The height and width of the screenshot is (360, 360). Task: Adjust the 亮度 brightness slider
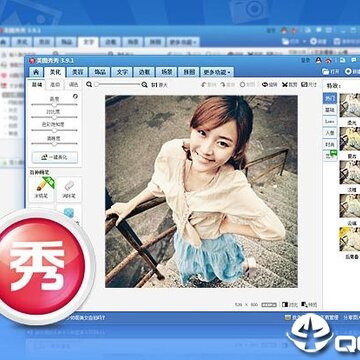[x=54, y=104]
